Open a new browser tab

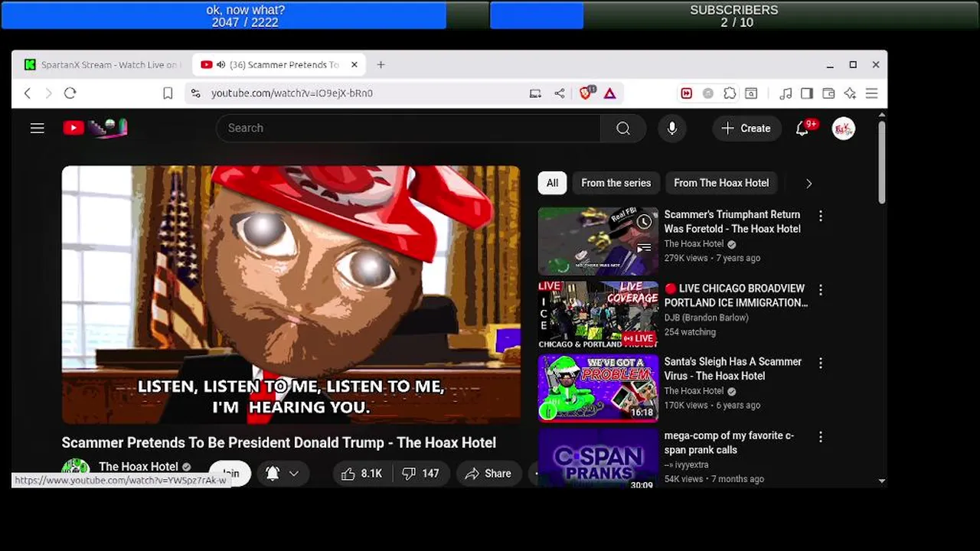coord(381,65)
